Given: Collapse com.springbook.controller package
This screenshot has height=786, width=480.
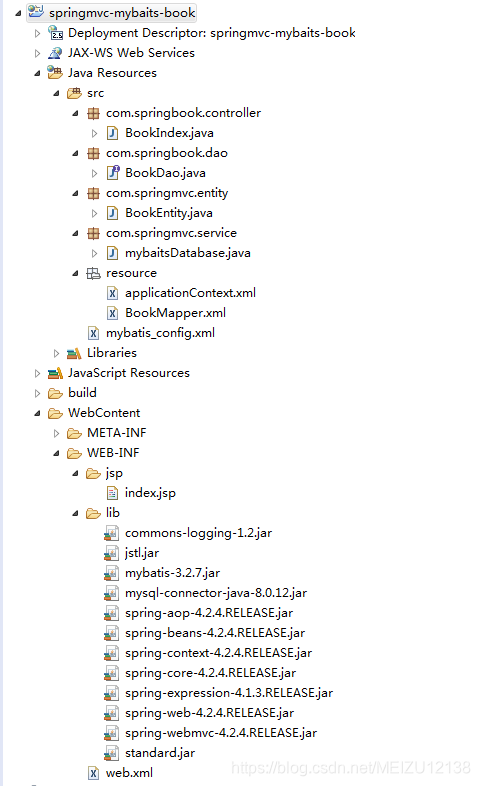Looking at the screenshot, I should (76, 113).
